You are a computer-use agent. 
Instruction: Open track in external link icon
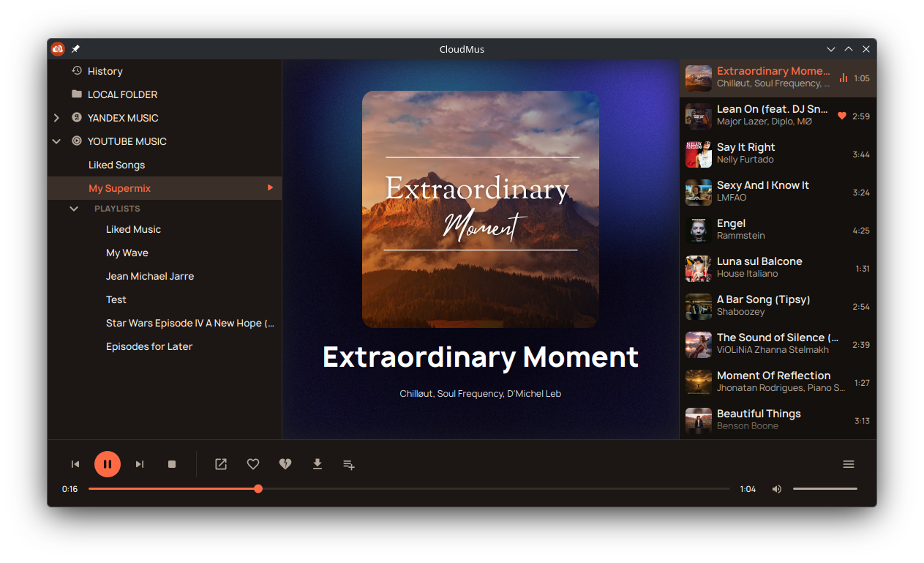click(x=221, y=464)
